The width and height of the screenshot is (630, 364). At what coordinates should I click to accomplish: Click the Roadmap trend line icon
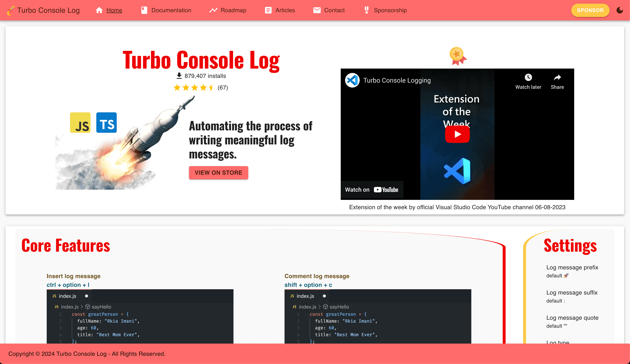coord(213,10)
